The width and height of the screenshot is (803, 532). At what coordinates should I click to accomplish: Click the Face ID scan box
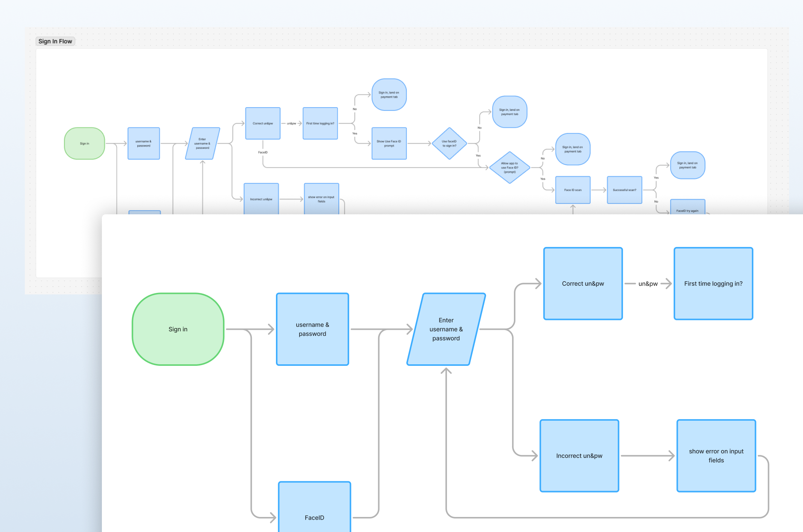point(573,190)
